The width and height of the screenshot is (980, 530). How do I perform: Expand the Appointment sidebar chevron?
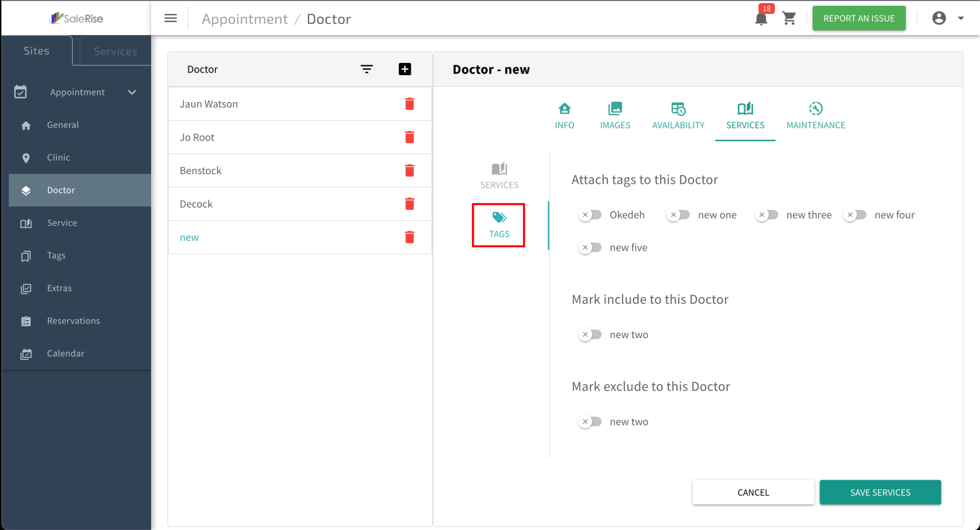(132, 92)
